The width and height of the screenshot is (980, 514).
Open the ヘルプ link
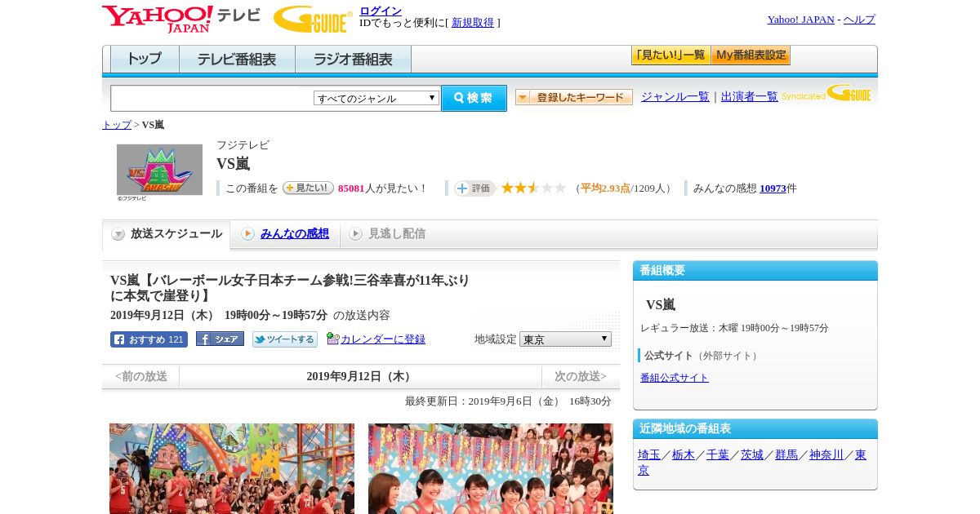pyautogui.click(x=859, y=20)
